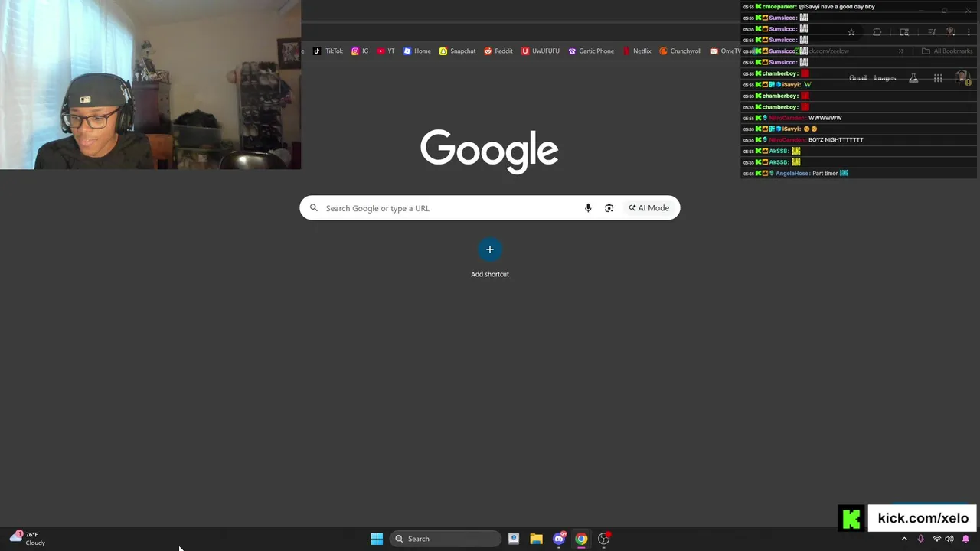Open volume control speaker icon
The width and height of the screenshot is (980, 551).
click(949, 539)
